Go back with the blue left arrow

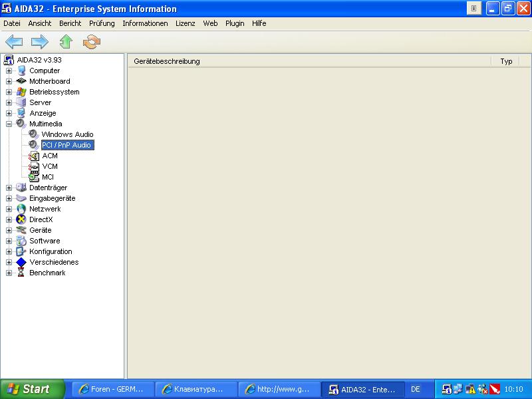tap(14, 42)
